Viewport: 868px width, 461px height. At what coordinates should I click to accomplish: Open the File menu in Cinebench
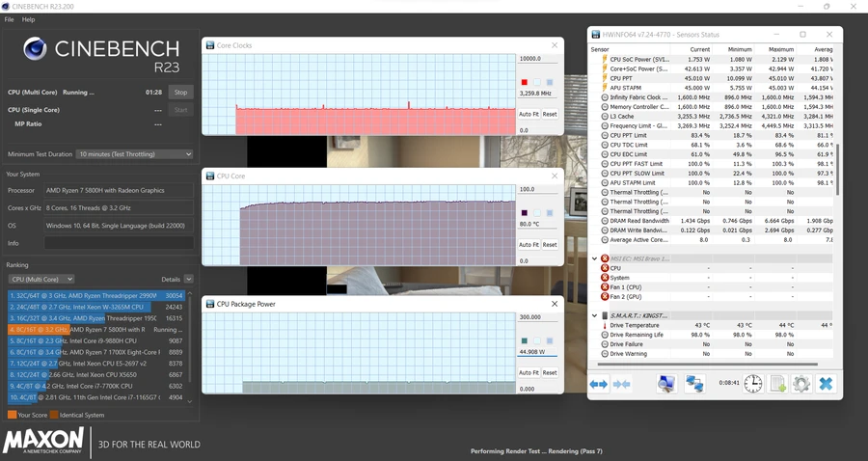pyautogui.click(x=9, y=19)
